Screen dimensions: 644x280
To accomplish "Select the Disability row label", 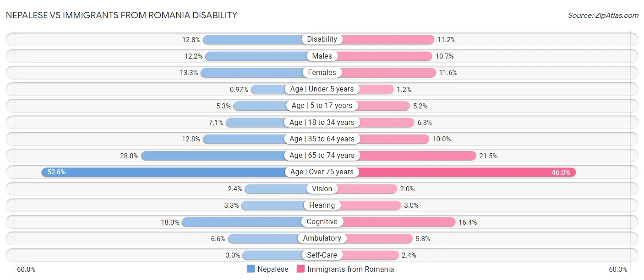I will coord(322,39).
